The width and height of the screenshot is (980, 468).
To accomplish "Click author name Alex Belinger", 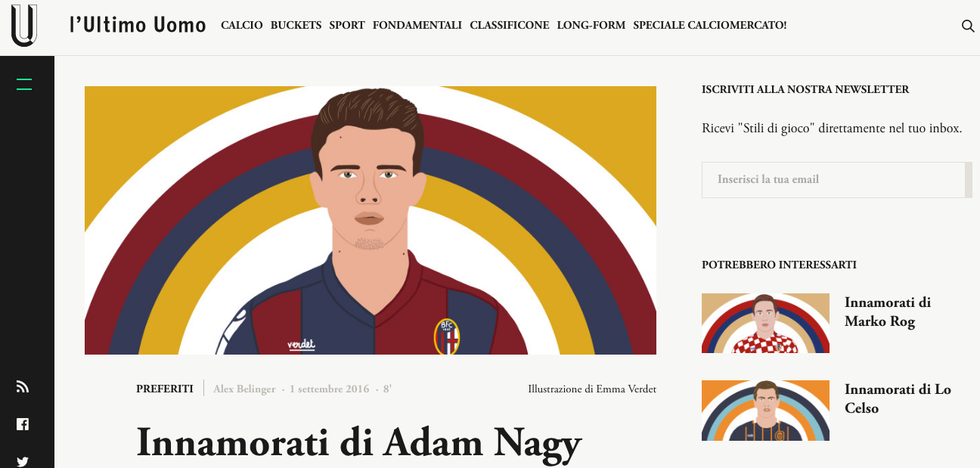I will [x=244, y=389].
